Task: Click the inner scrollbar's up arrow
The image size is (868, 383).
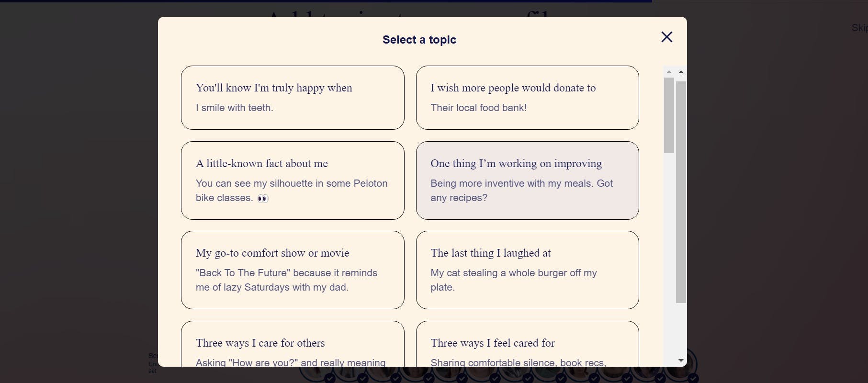Action: pyautogui.click(x=668, y=72)
